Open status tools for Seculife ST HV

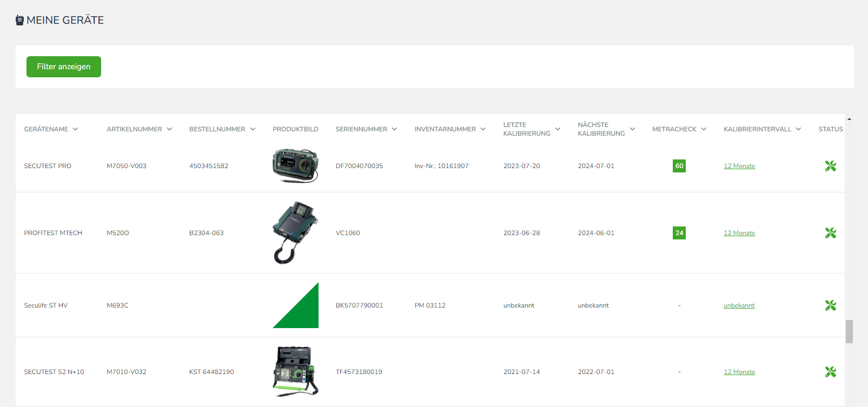[x=831, y=305]
